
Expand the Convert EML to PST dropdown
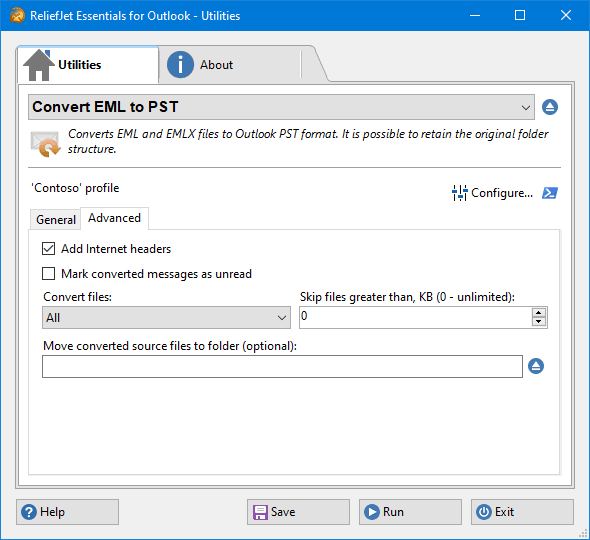[281, 107]
